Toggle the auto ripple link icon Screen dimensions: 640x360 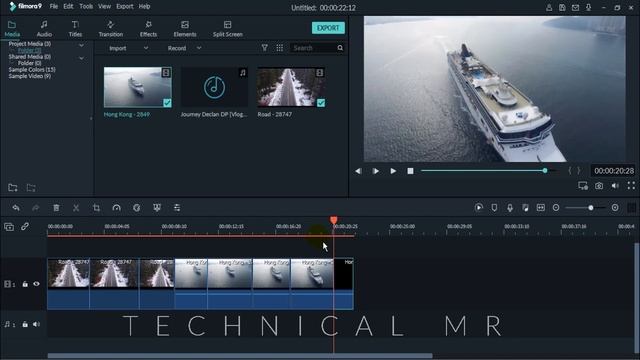tap(25, 226)
